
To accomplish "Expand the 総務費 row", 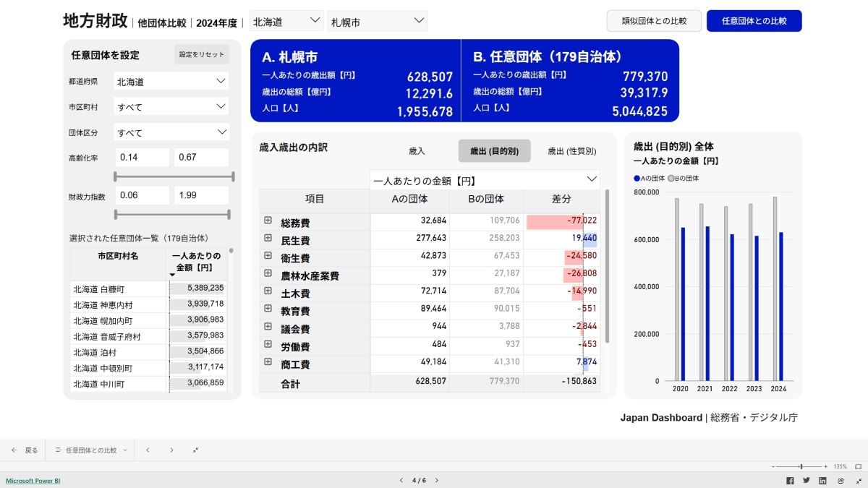I will 268,221.
